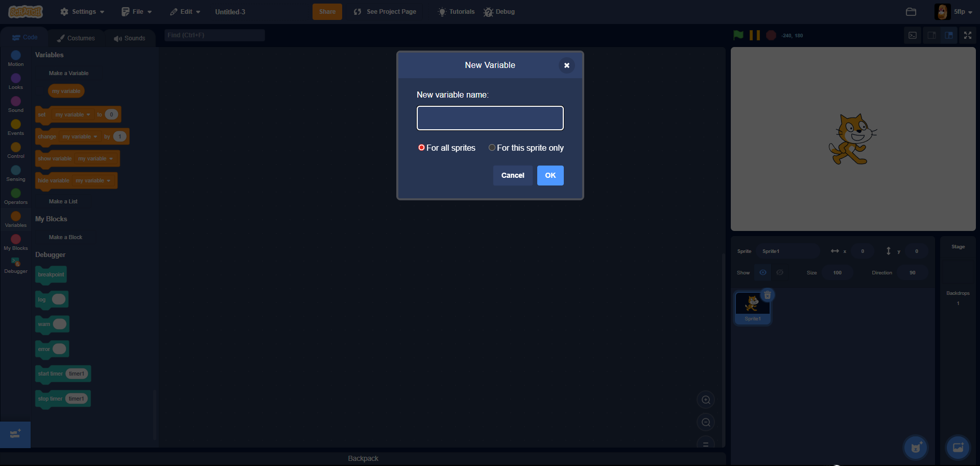Image resolution: width=980 pixels, height=466 pixels.
Task: Open the 5flp account dropdown
Action: coord(954,12)
